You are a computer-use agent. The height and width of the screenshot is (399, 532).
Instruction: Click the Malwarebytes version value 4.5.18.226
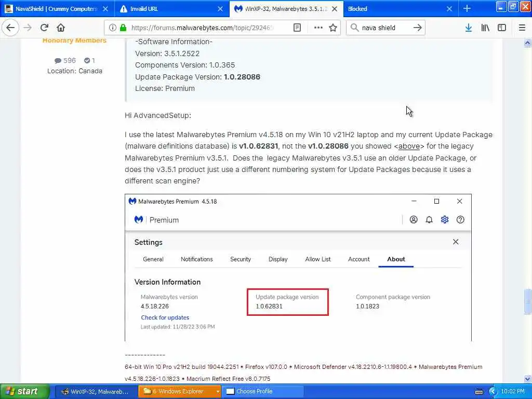(155, 307)
